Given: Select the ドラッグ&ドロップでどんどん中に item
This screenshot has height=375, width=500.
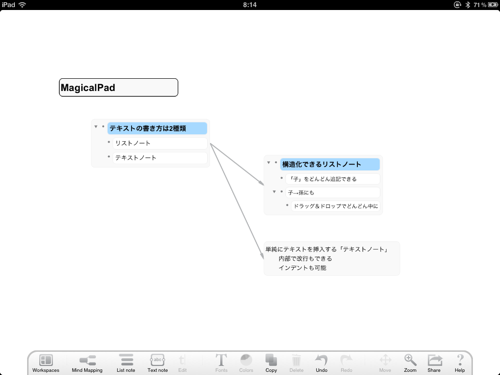Looking at the screenshot, I should 335,206.
